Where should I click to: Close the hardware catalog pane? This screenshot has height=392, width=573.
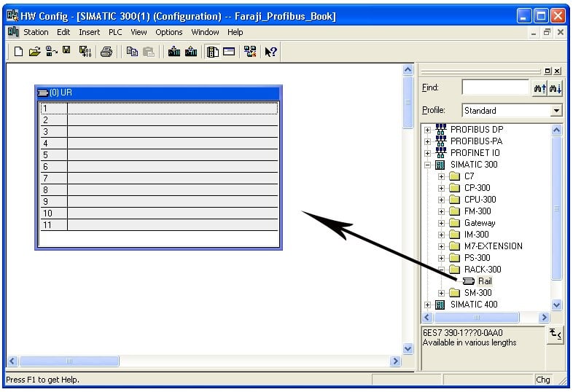557,71
